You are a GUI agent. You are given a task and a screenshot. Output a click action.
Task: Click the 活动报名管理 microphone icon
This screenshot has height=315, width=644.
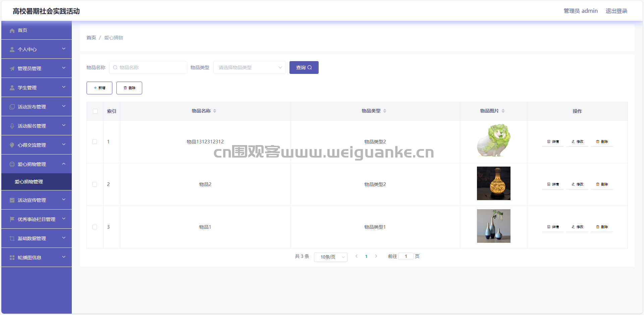point(12,126)
